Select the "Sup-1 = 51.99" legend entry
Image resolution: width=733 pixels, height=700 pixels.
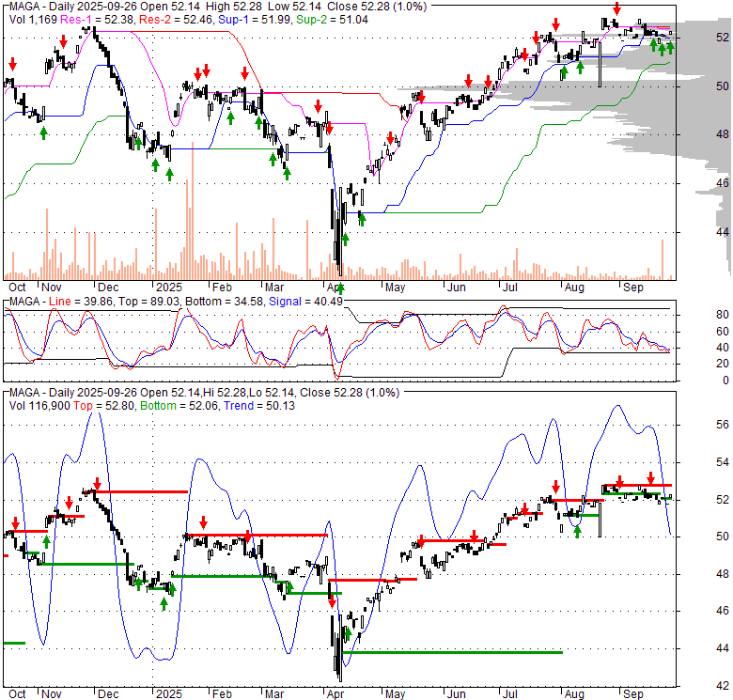[256, 20]
